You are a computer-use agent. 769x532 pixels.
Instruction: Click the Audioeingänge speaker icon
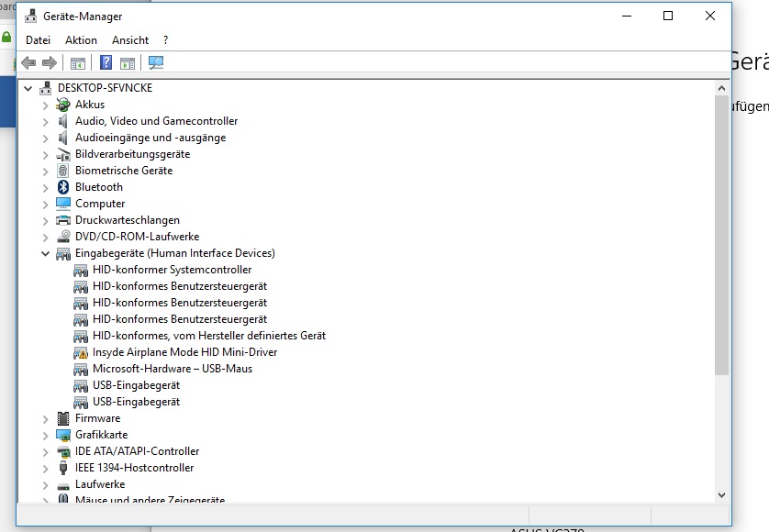[x=62, y=138]
